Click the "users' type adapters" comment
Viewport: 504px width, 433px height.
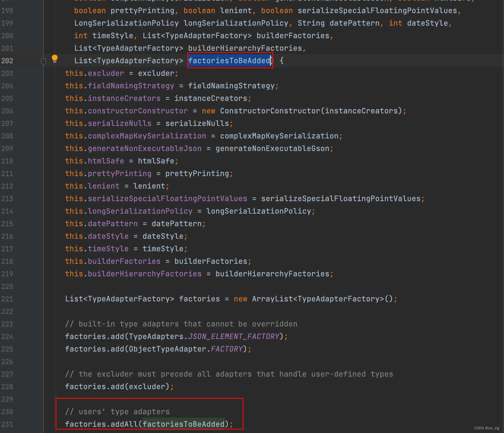pos(117,412)
